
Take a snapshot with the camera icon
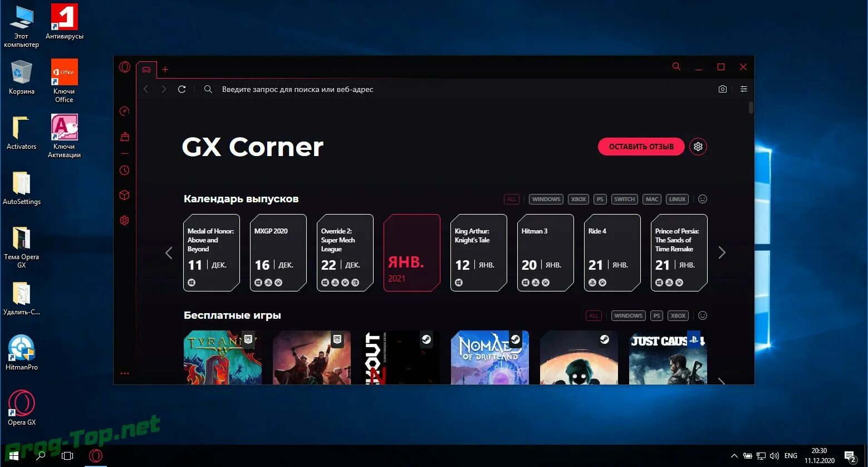click(723, 89)
